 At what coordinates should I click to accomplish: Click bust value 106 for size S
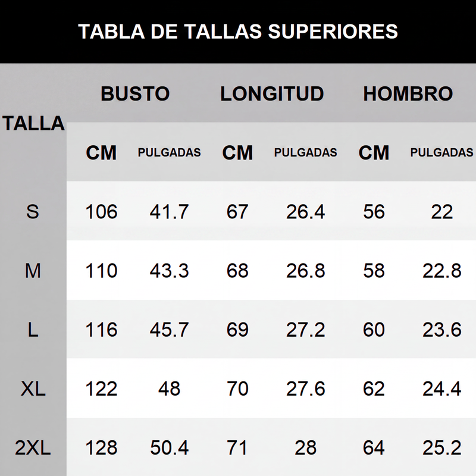pos(101,212)
